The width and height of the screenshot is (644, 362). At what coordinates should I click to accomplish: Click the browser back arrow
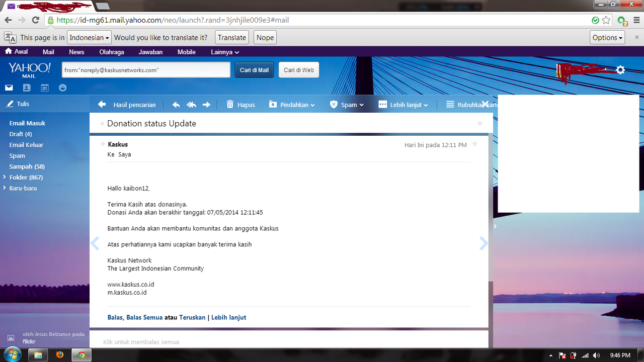[8, 20]
